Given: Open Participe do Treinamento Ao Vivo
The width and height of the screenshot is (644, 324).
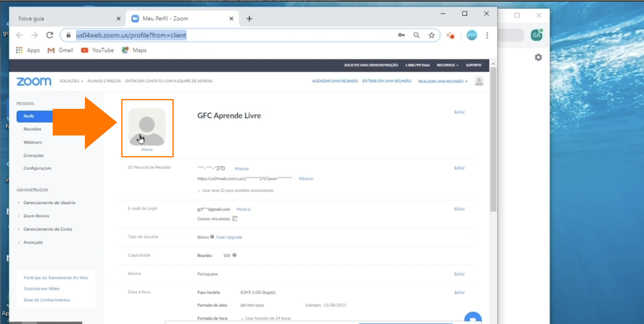Looking at the screenshot, I should coord(56,278).
